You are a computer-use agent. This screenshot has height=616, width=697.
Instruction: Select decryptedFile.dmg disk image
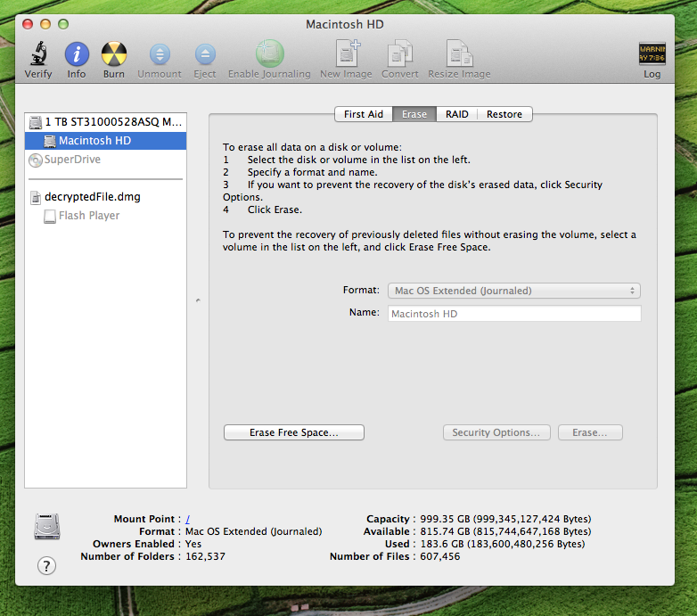(106, 196)
